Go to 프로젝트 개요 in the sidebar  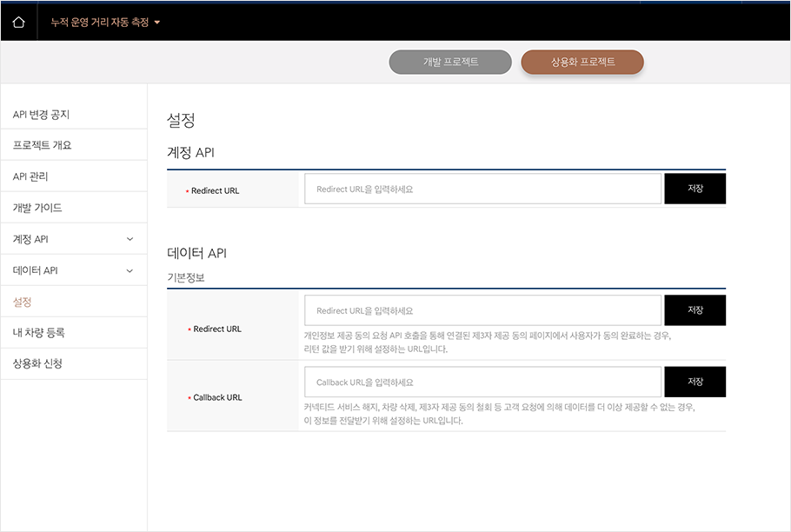[43, 144]
